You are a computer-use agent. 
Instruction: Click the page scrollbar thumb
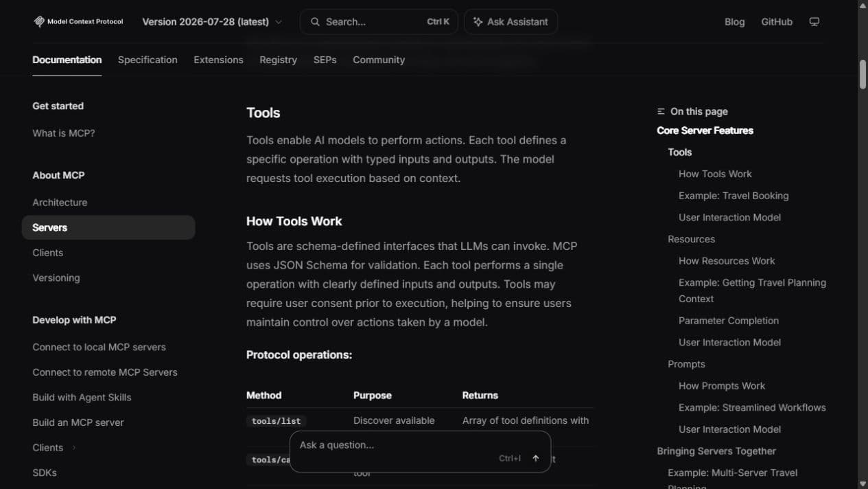pyautogui.click(x=863, y=74)
